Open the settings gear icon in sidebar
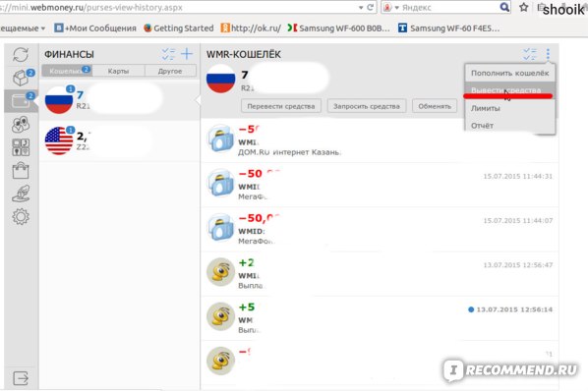 click(x=21, y=216)
